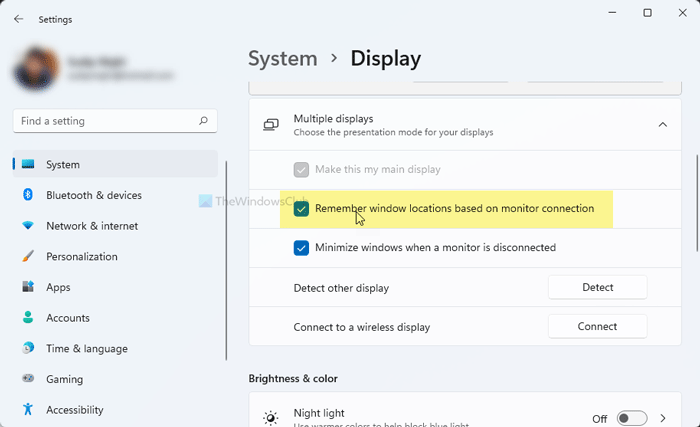
Task: Turn on the Night light toggle
Action: pyautogui.click(x=631, y=418)
